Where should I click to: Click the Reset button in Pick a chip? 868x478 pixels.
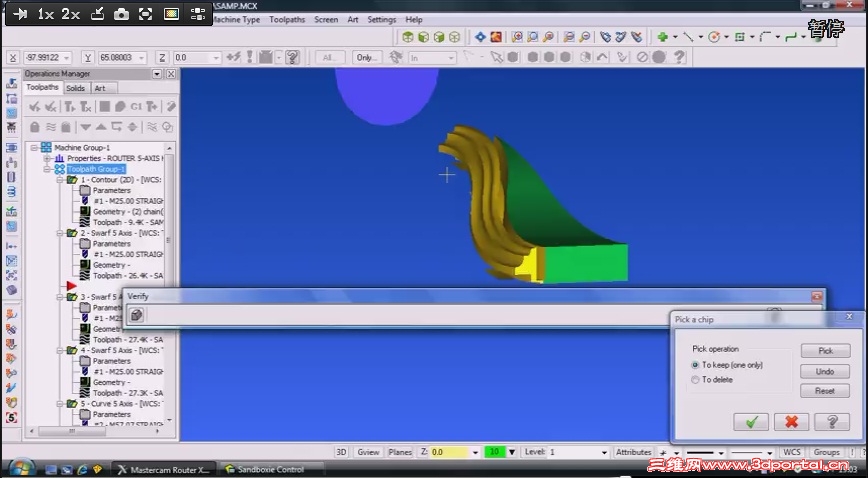(x=825, y=391)
